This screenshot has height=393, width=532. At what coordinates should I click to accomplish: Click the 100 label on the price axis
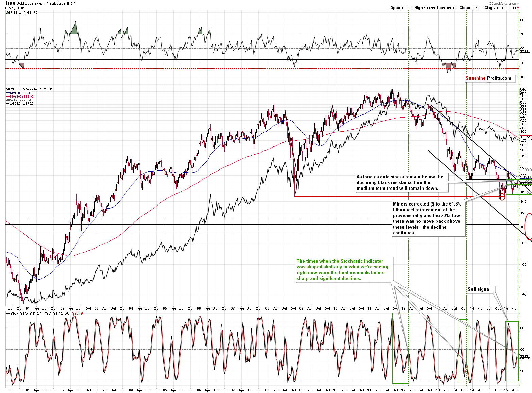[524, 227]
